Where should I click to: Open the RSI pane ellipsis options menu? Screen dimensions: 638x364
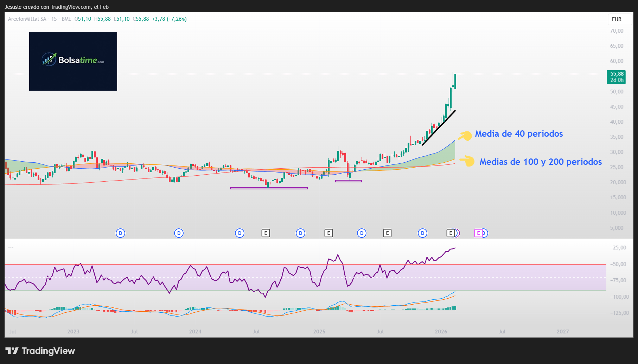pyautogui.click(x=11, y=247)
